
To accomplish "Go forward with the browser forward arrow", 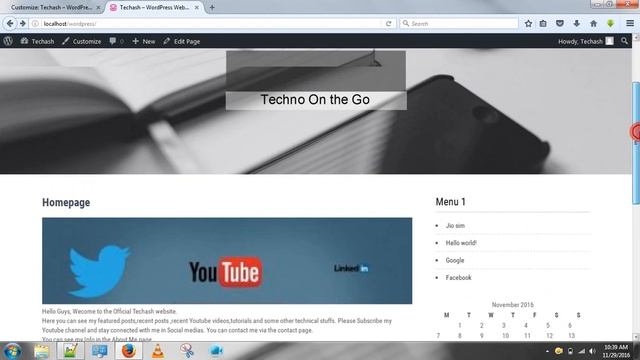I will (22, 24).
